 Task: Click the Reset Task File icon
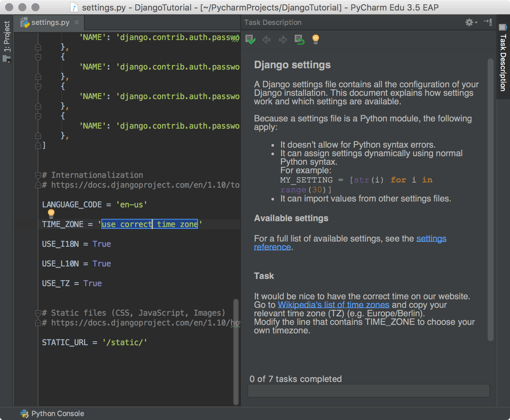tap(299, 40)
